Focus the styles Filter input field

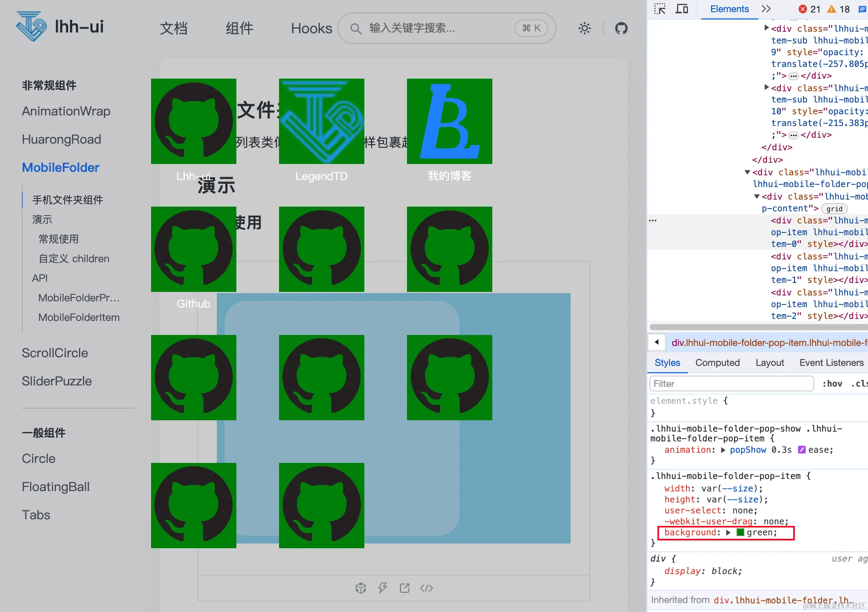(731, 384)
